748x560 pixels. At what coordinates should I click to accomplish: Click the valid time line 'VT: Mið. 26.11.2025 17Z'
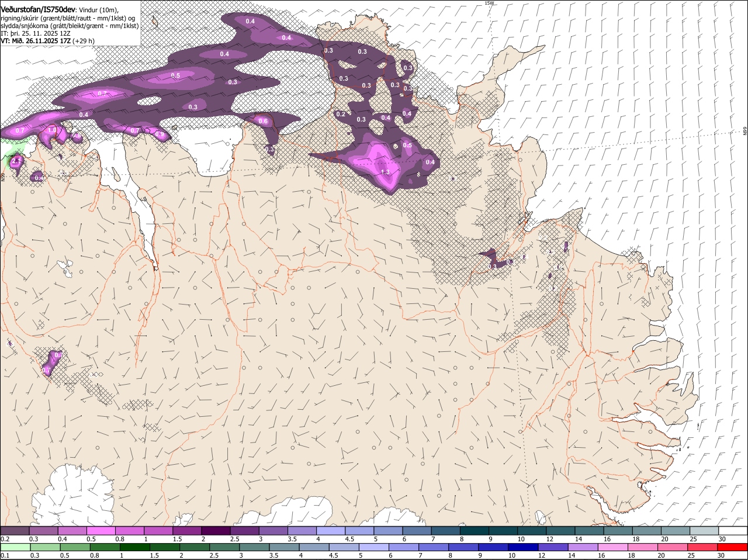pos(36,41)
